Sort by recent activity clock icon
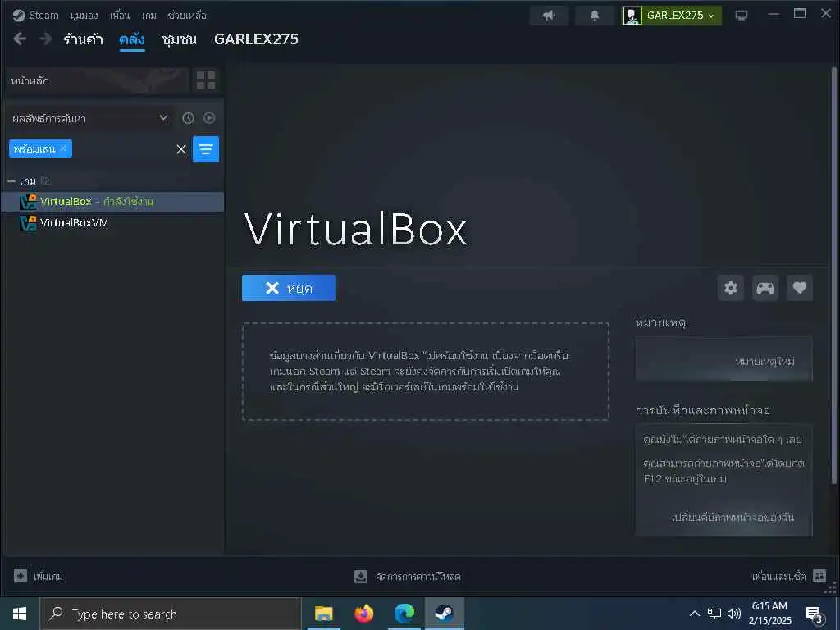This screenshot has width=840, height=630. 188,118
